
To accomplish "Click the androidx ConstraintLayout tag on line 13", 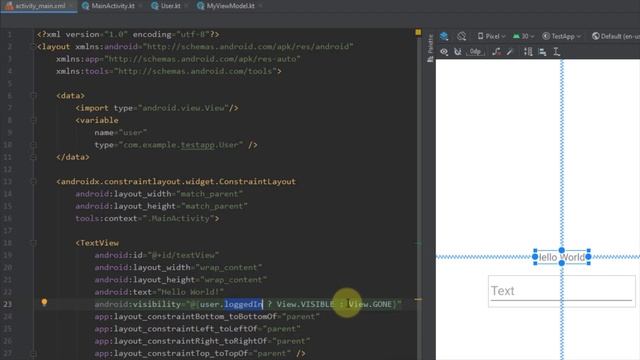I will tap(176, 181).
